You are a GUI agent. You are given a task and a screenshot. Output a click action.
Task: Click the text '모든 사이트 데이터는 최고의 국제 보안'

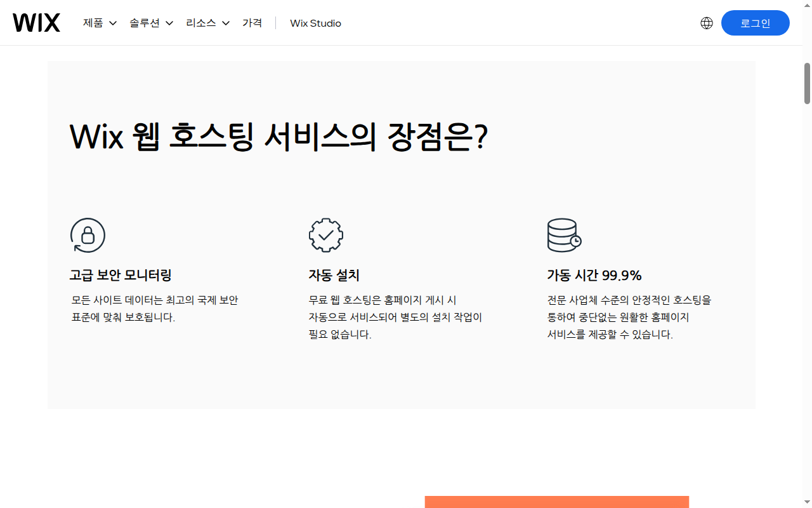tap(155, 300)
